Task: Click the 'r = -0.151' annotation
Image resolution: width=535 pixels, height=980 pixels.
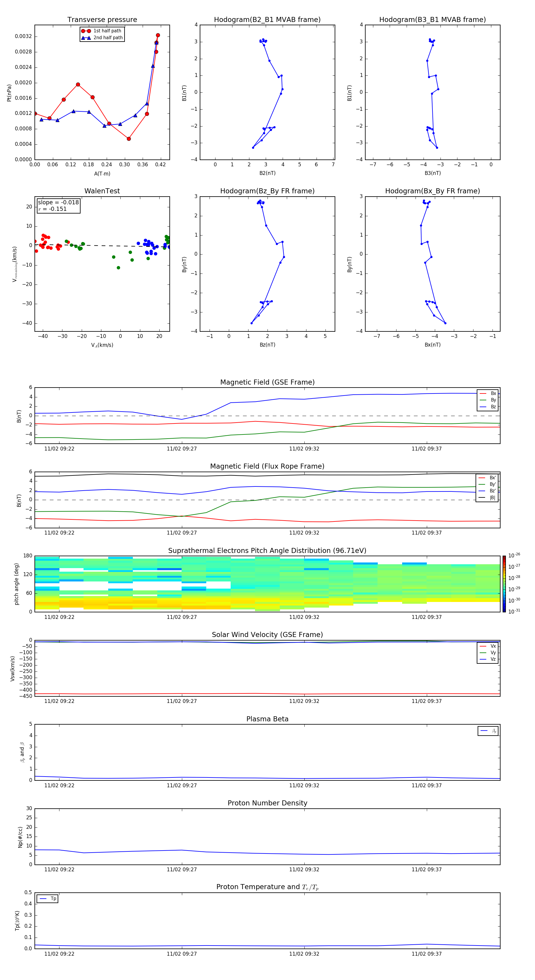Action: point(53,209)
